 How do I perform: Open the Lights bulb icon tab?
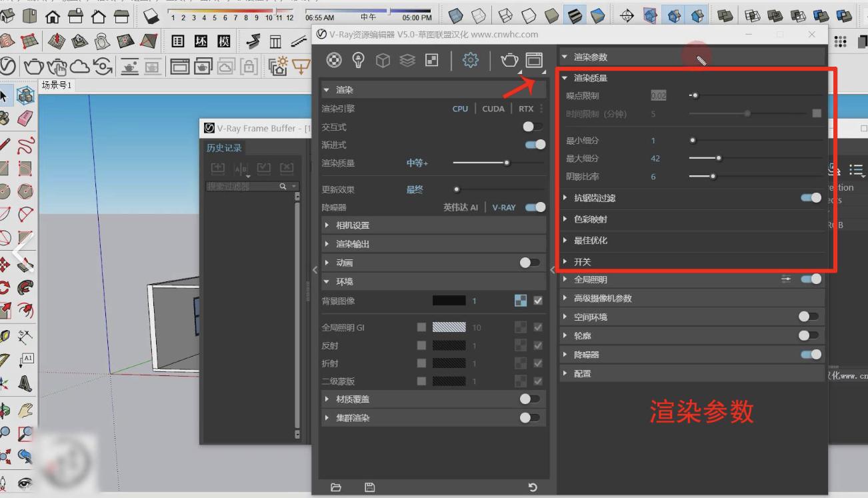[x=359, y=61]
